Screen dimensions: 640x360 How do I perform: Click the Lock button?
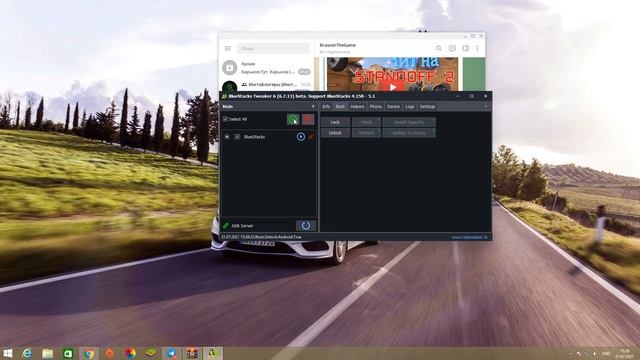pos(335,122)
